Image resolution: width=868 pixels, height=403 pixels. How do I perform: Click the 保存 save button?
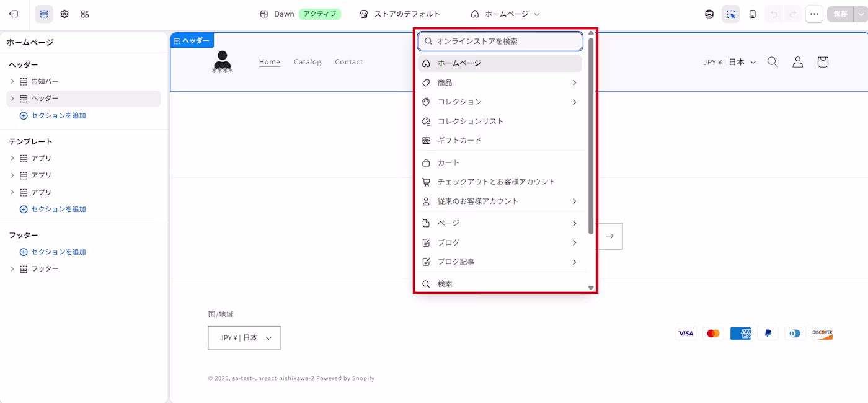[x=840, y=14]
